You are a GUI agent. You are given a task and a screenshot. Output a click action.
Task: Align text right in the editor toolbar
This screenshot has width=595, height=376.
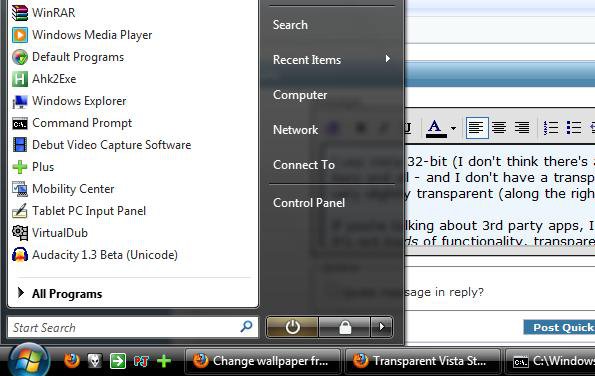[x=522, y=128]
